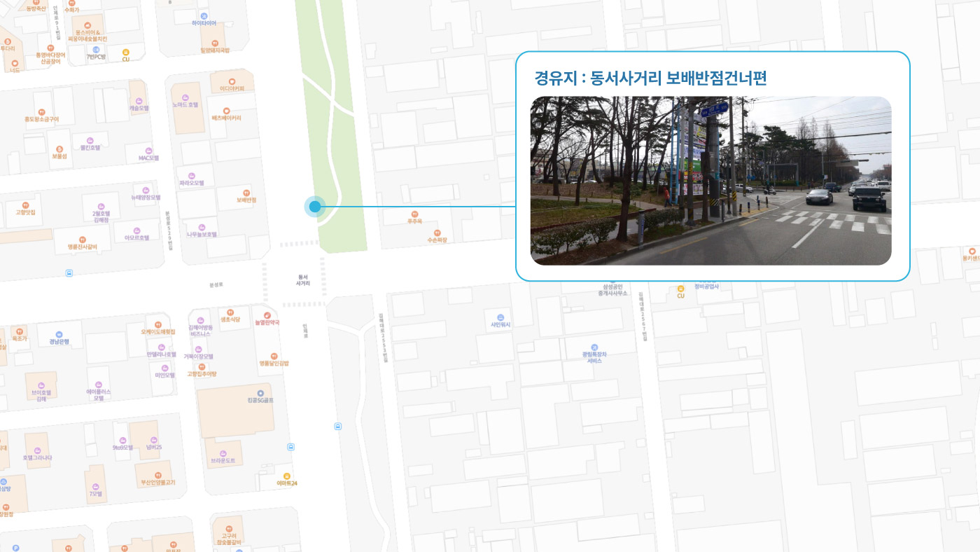Screen dimensions: 980x552
Task: Select the 브이호텔 김해 icon
Action: [41, 386]
